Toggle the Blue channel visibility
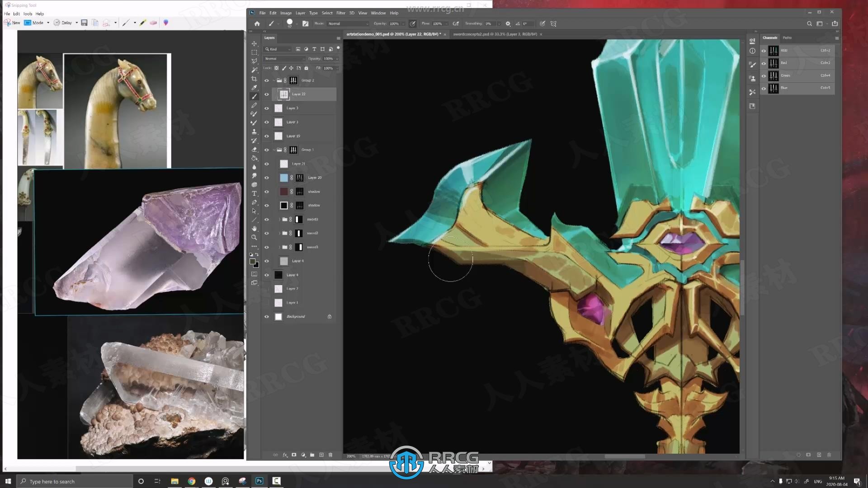This screenshot has width=868, height=488. (764, 88)
